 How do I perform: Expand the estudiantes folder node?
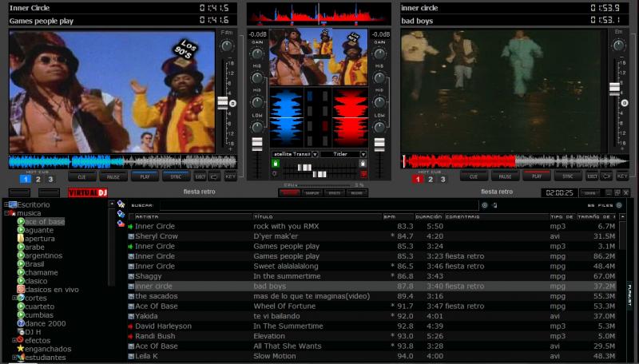(x=14, y=357)
